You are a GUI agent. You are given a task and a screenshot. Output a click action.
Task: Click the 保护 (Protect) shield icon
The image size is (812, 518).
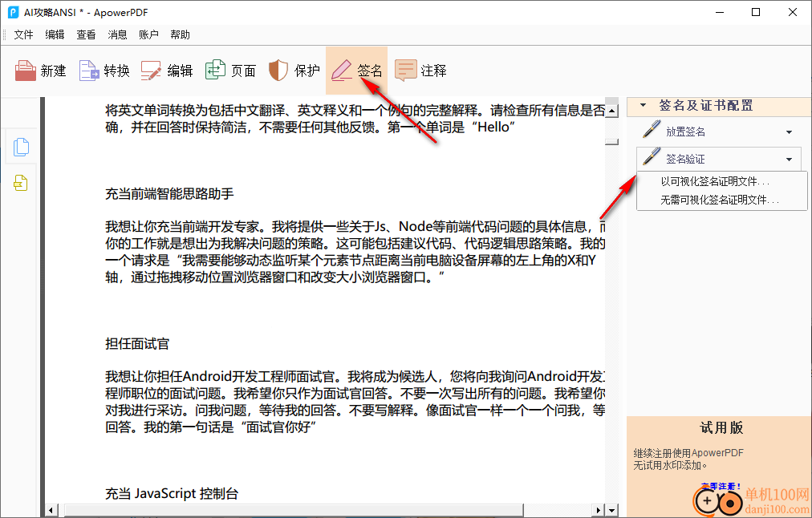click(278, 71)
